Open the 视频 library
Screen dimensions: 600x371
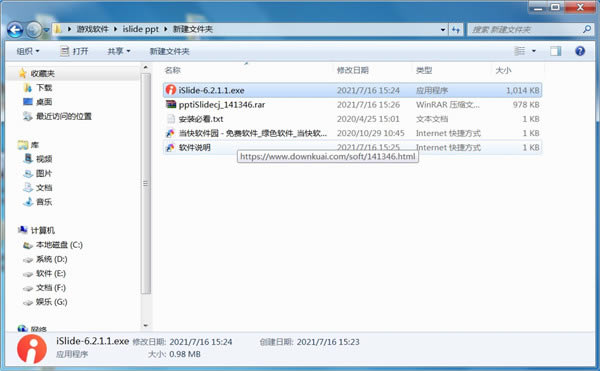coord(44,159)
